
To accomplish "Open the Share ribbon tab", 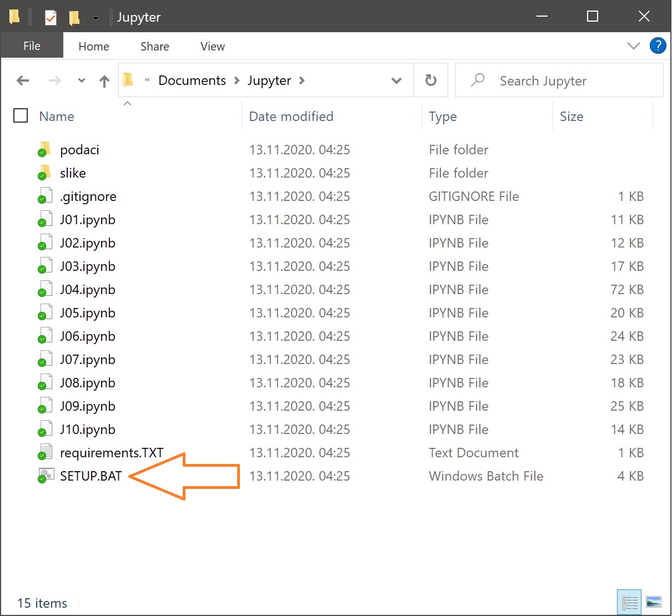I will (x=155, y=47).
